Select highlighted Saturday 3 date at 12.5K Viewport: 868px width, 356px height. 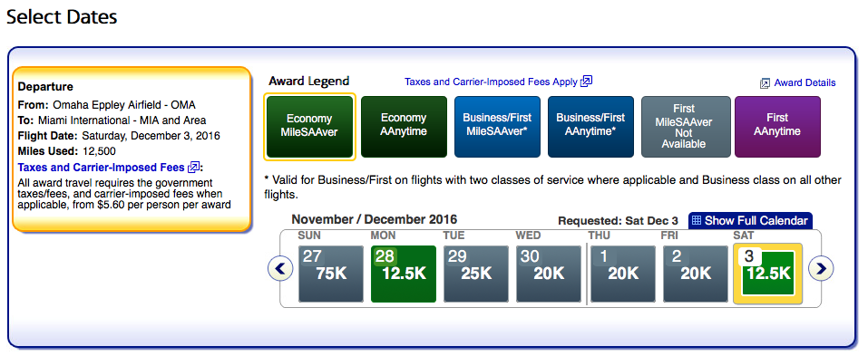[768, 274]
